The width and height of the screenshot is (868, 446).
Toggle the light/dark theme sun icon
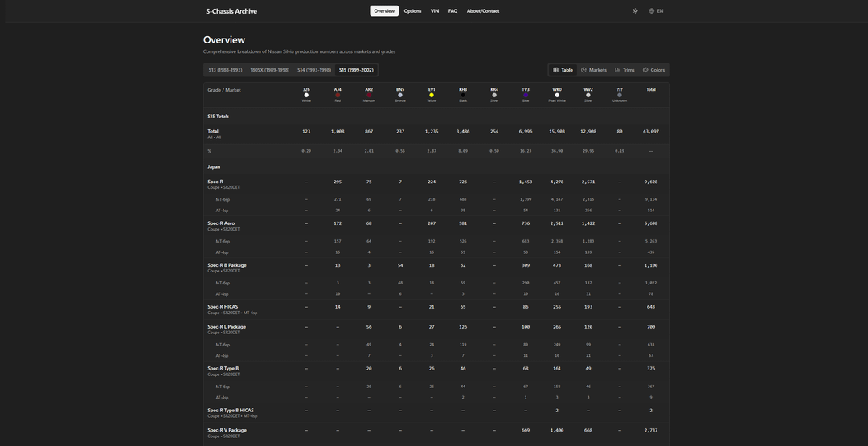click(635, 11)
